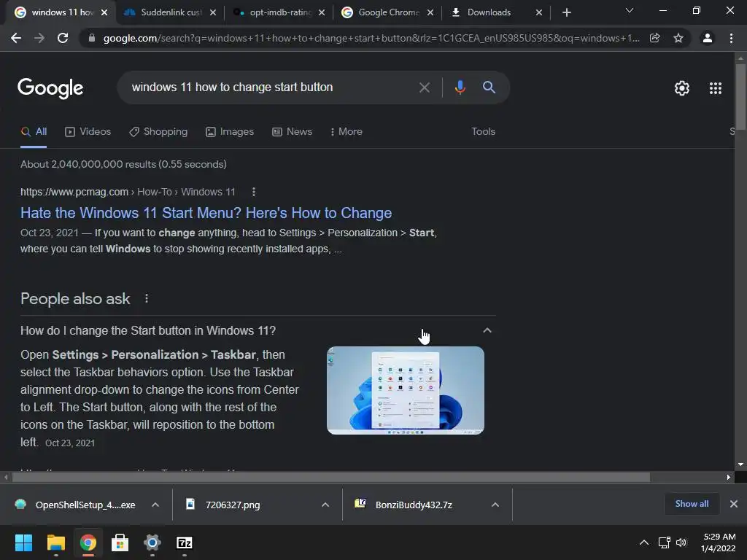747x560 pixels.
Task: Open the Chrome three-dot menu
Action: (731, 38)
